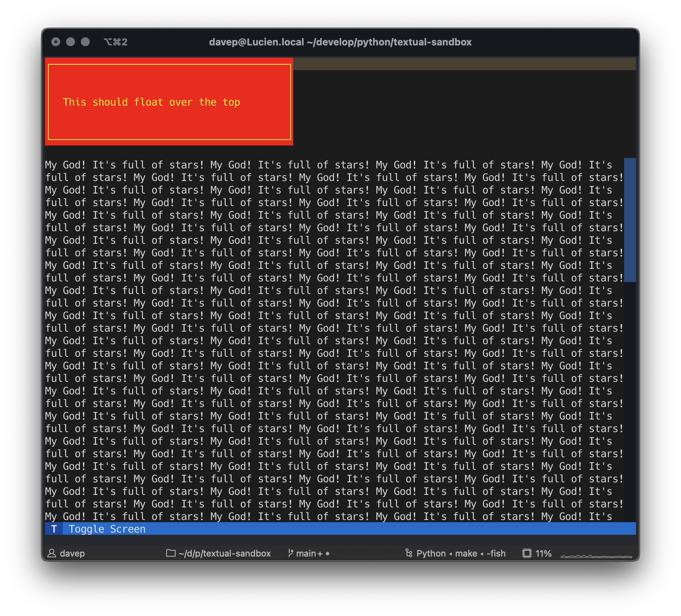Screen dimensions: 681x616
Task: Click the ⌥⌘2 indicator in the title bar
Action: 116,42
